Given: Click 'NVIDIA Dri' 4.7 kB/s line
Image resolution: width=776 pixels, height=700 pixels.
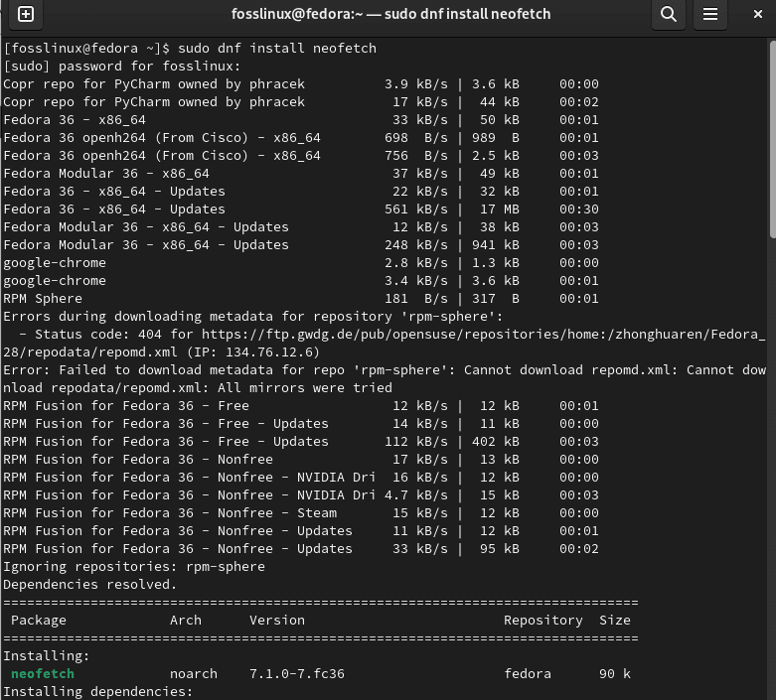Looking at the screenshot, I should point(301,495).
